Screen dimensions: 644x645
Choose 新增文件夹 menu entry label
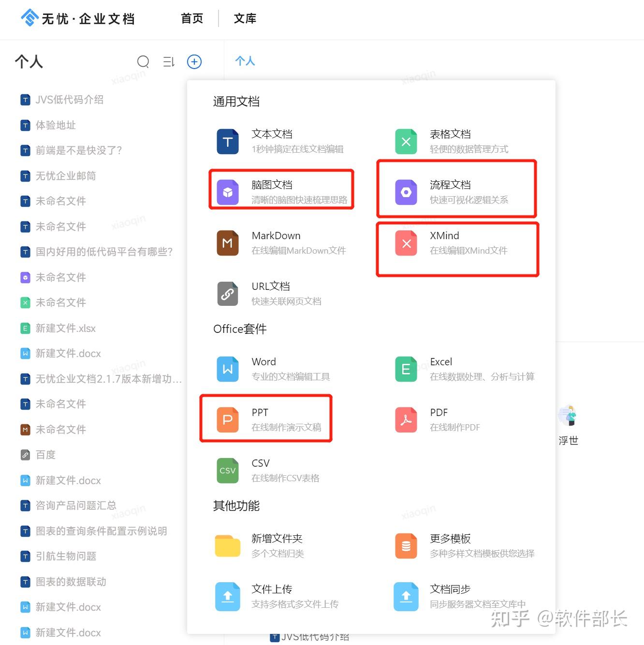(277, 538)
